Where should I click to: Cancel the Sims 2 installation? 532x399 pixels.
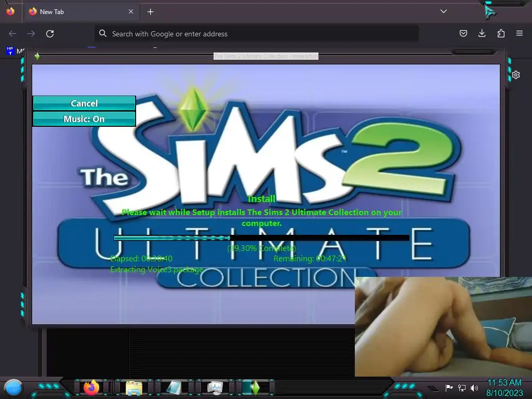(84, 103)
